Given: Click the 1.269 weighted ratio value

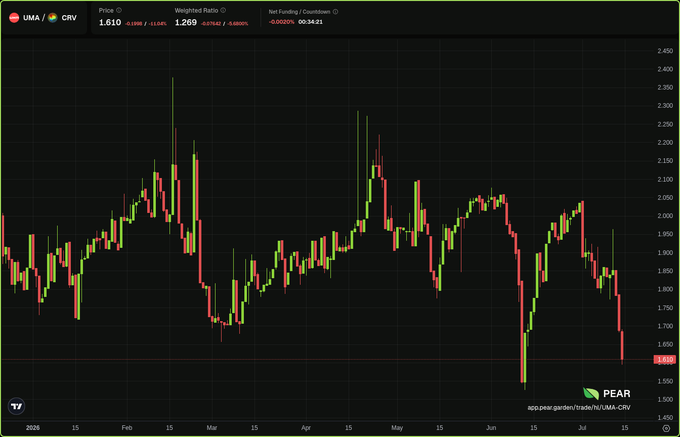Looking at the screenshot, I should 186,22.
